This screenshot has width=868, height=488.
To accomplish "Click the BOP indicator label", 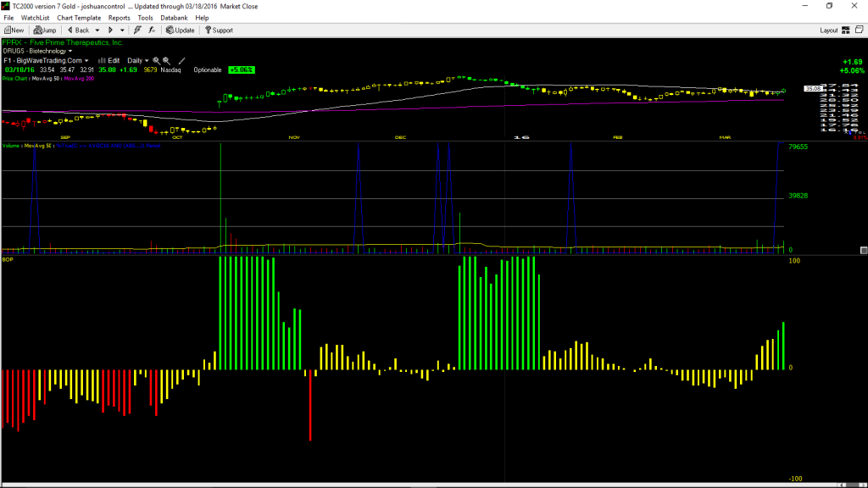I will click(8, 259).
